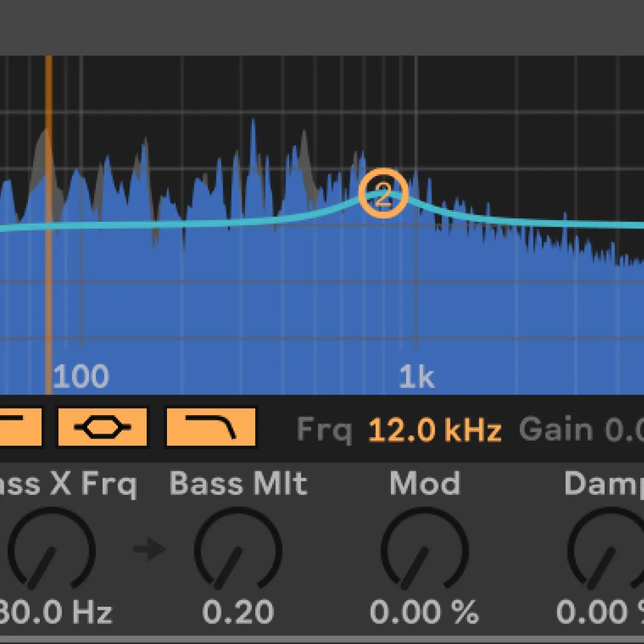The height and width of the screenshot is (644, 644).
Task: Select the bell peak filter shape button
Action: pos(102,428)
